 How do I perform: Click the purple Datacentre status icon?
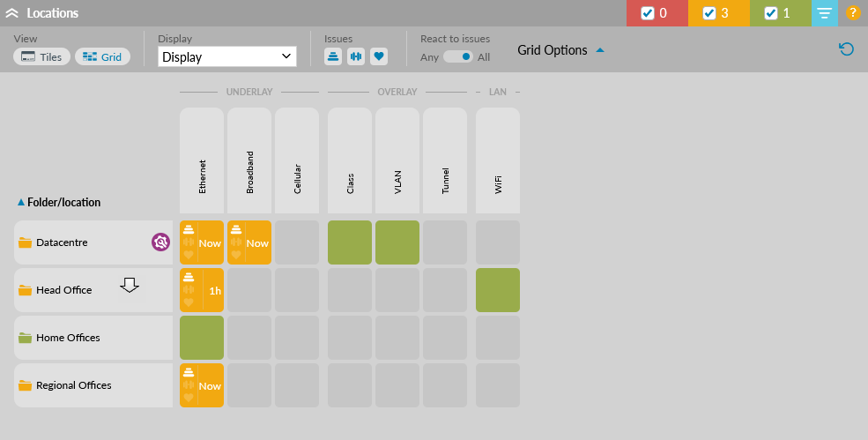(160, 242)
